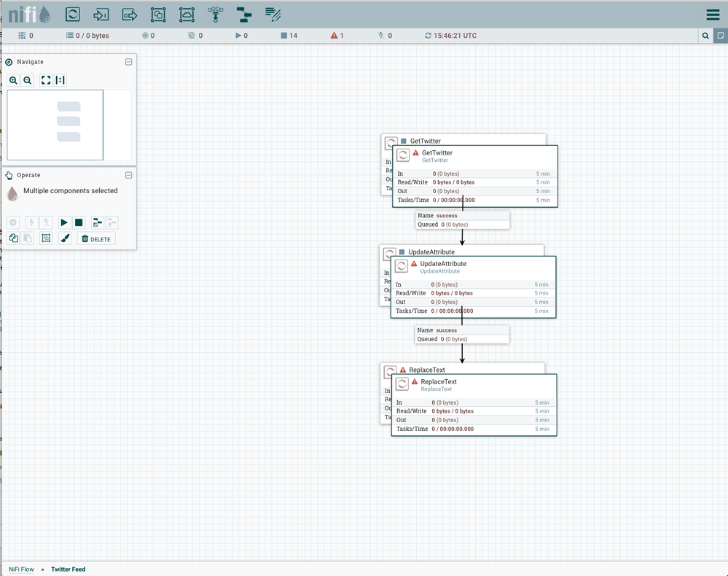Collapse the Navigate panel
The image size is (728, 576).
pyautogui.click(x=128, y=62)
